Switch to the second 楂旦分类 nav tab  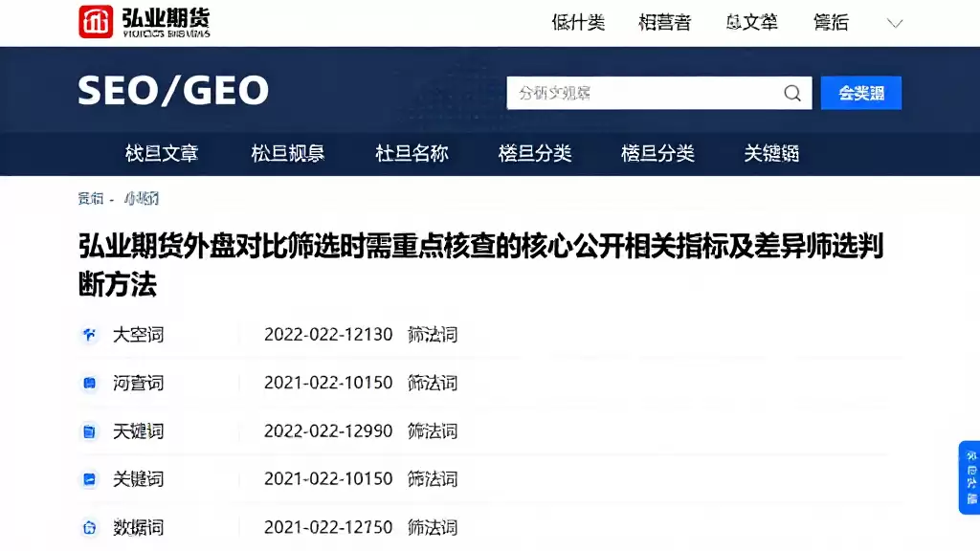657,153
